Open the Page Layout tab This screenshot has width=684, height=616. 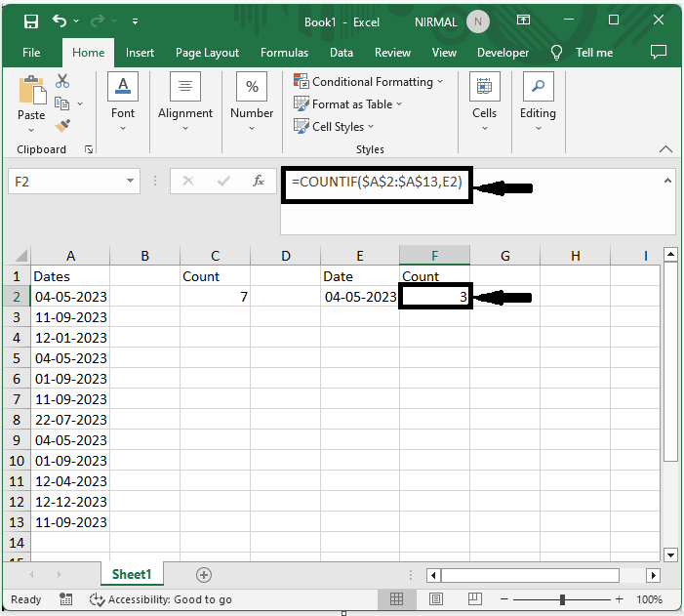click(207, 53)
